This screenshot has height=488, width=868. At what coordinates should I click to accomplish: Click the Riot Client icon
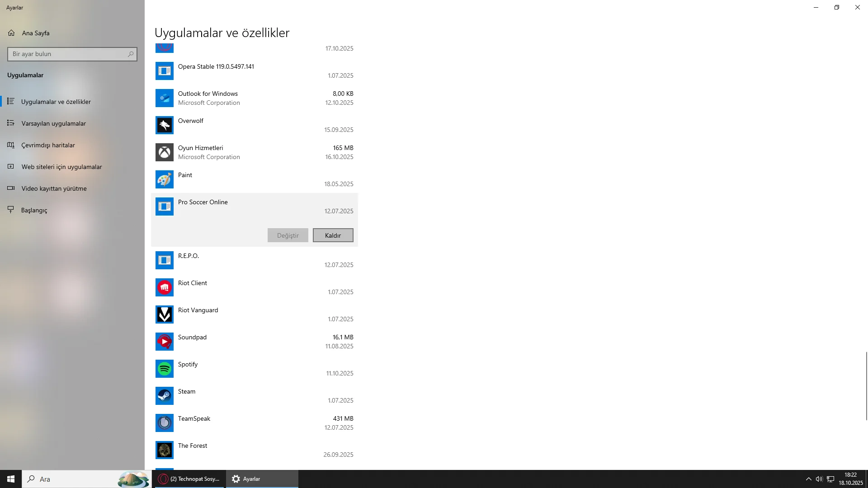(164, 287)
